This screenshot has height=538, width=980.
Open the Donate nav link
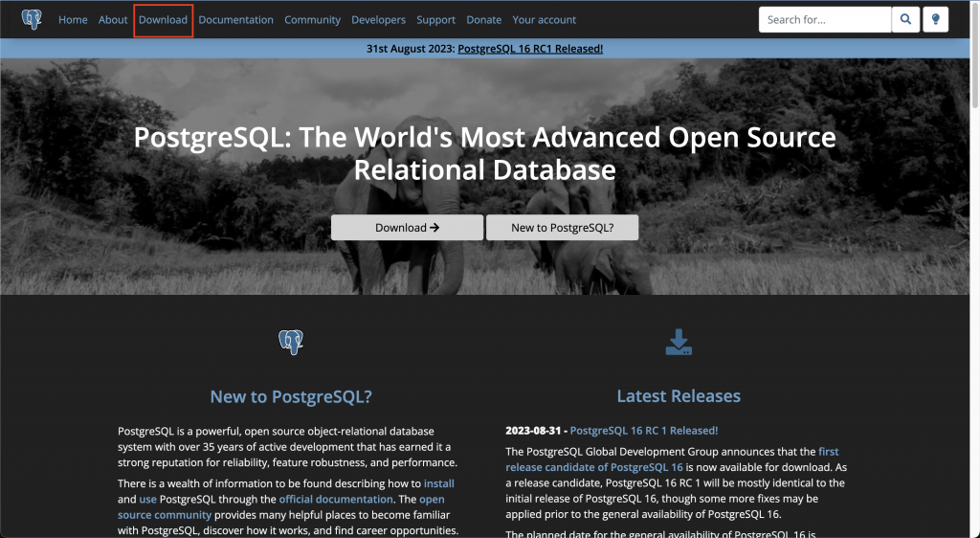(483, 19)
